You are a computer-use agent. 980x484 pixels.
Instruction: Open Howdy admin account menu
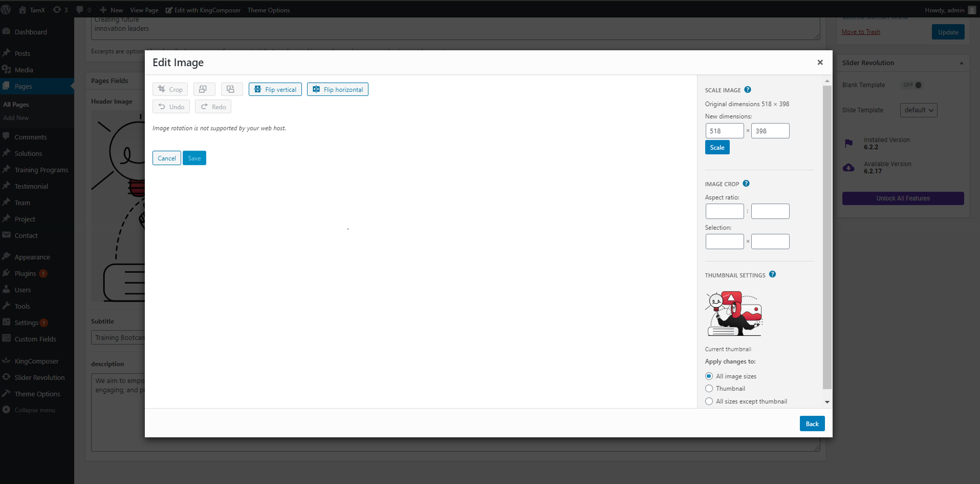click(x=950, y=10)
